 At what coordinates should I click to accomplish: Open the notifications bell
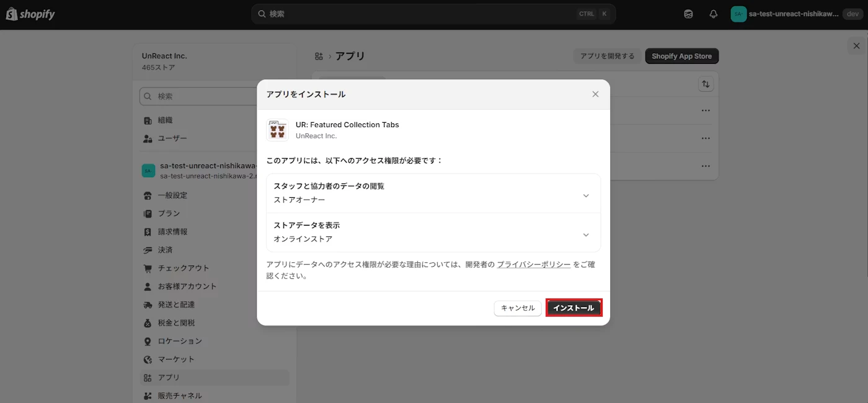tap(713, 14)
